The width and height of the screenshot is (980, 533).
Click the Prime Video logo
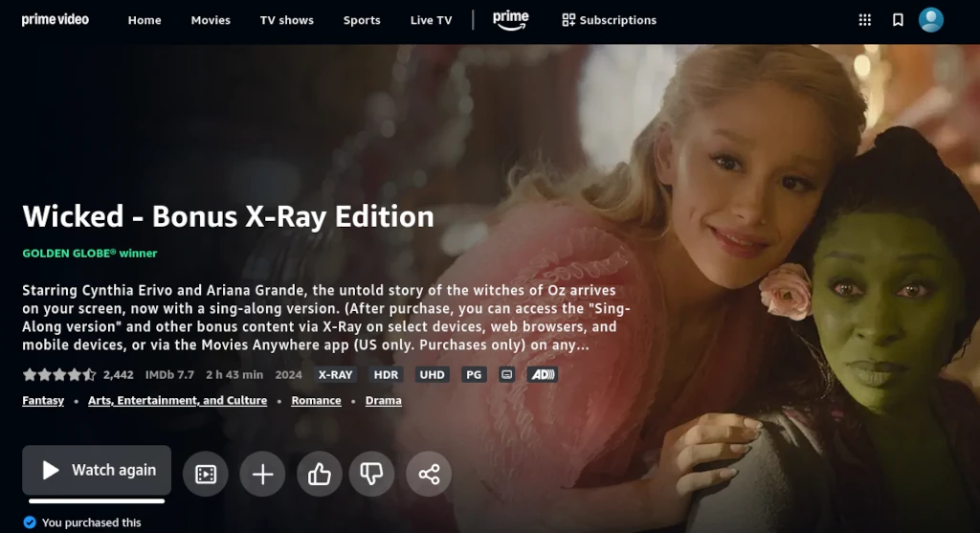[55, 19]
